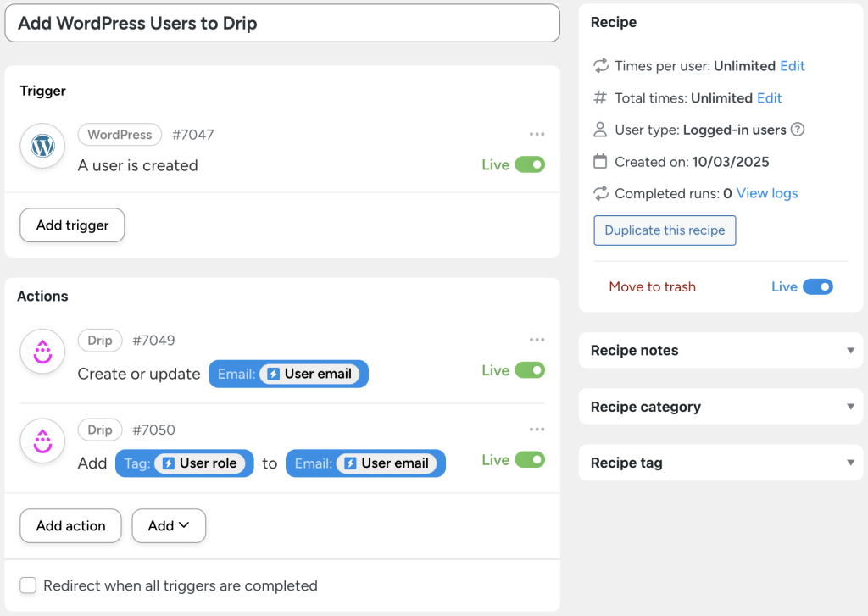Click the Duplicate this recipe button

pyautogui.click(x=665, y=230)
